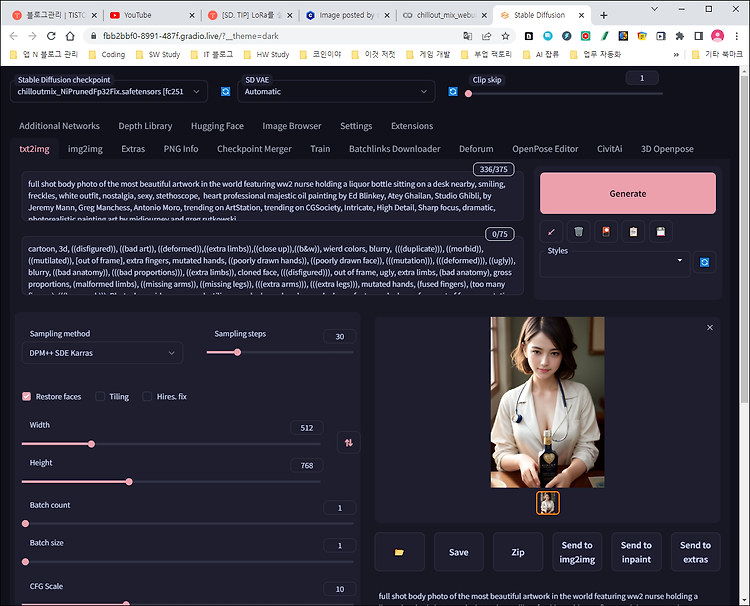Bookmark this page with star icon
The width and height of the screenshot is (750, 606).
coord(505,36)
